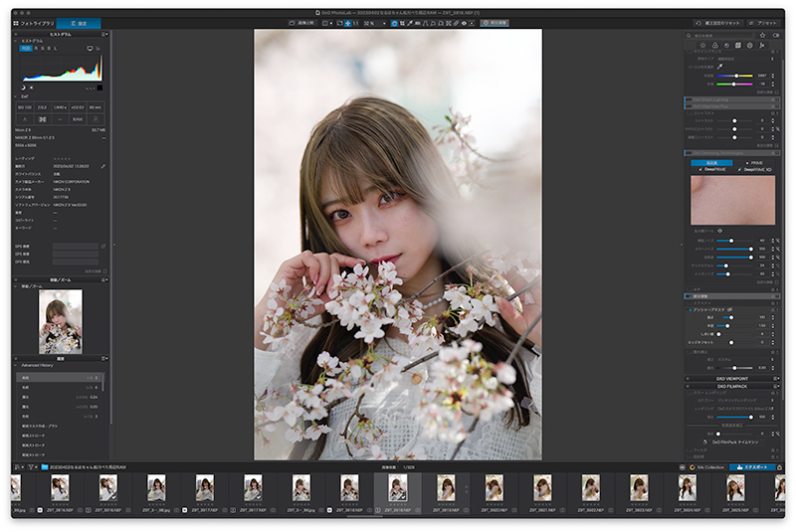Collapse the Advanced History section
Screen dimensions: 796x532
(16, 365)
